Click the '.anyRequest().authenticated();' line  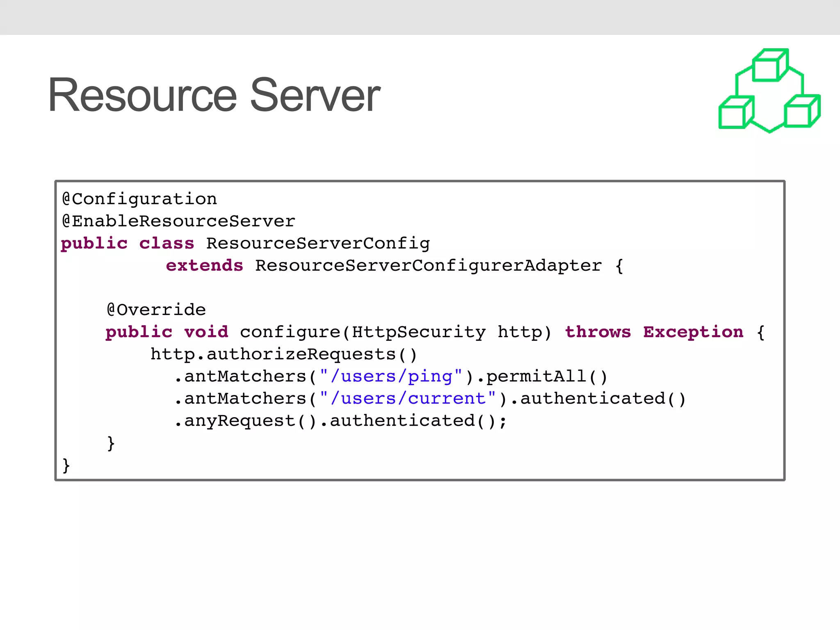pos(341,421)
